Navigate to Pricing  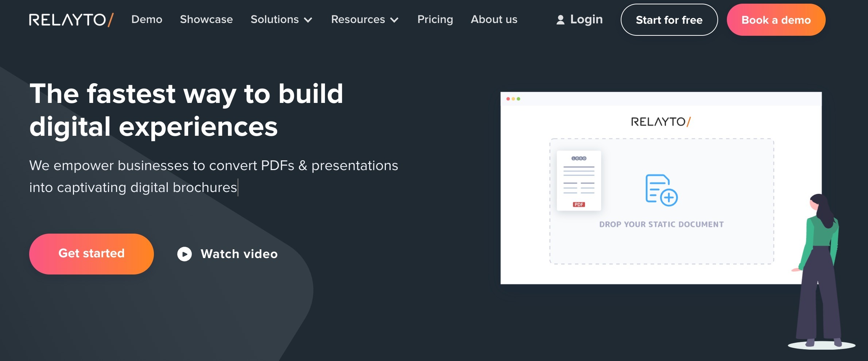pyautogui.click(x=435, y=19)
